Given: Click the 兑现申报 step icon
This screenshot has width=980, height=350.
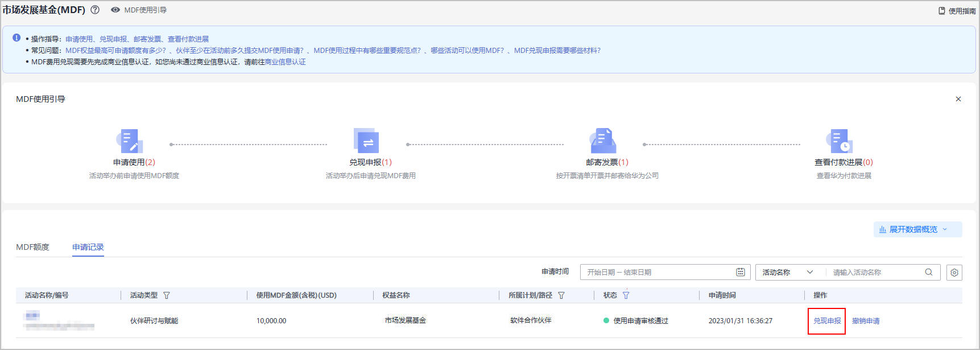Looking at the screenshot, I should (366, 141).
